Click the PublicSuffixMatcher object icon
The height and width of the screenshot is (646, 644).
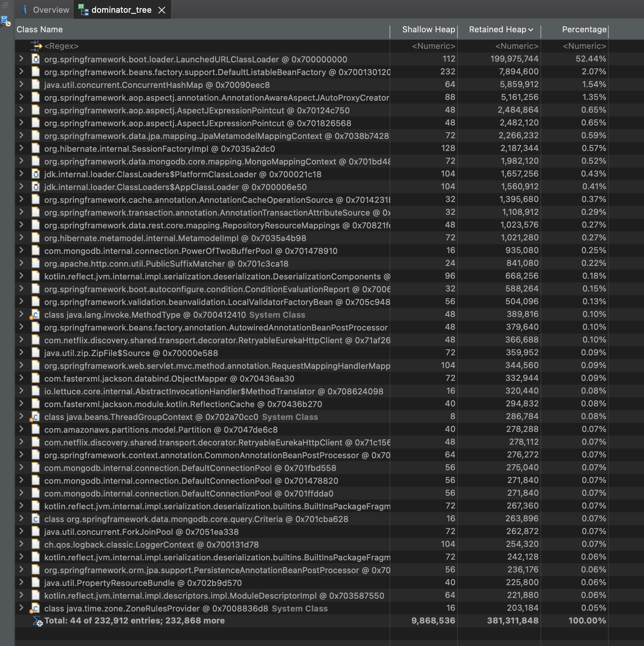(36, 263)
